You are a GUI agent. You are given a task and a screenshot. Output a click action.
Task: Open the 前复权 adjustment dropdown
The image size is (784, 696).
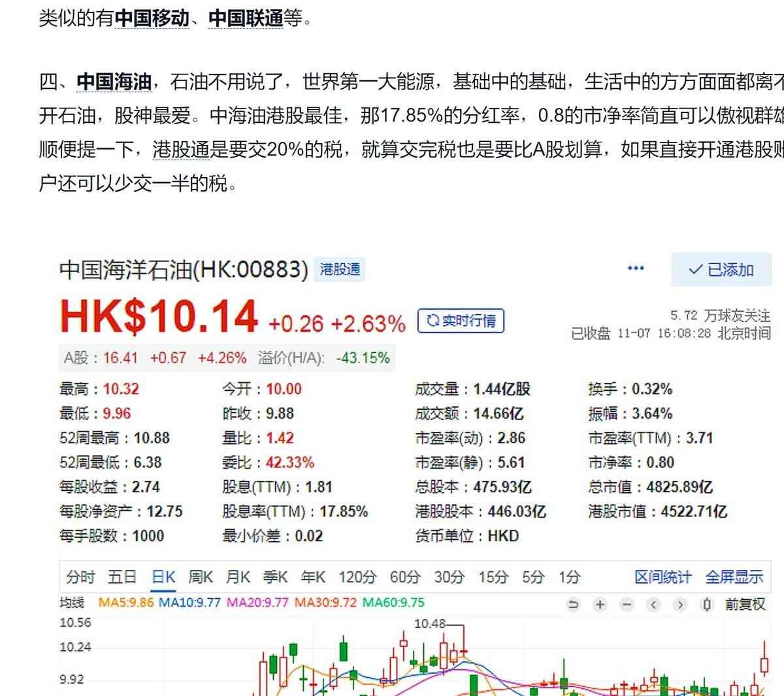point(745,605)
